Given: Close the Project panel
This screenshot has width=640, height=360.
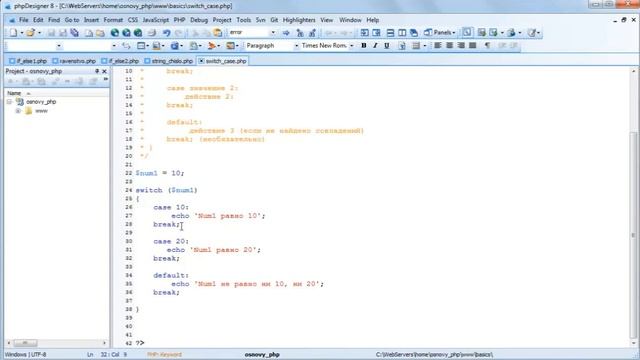Looking at the screenshot, I should coord(104,71).
